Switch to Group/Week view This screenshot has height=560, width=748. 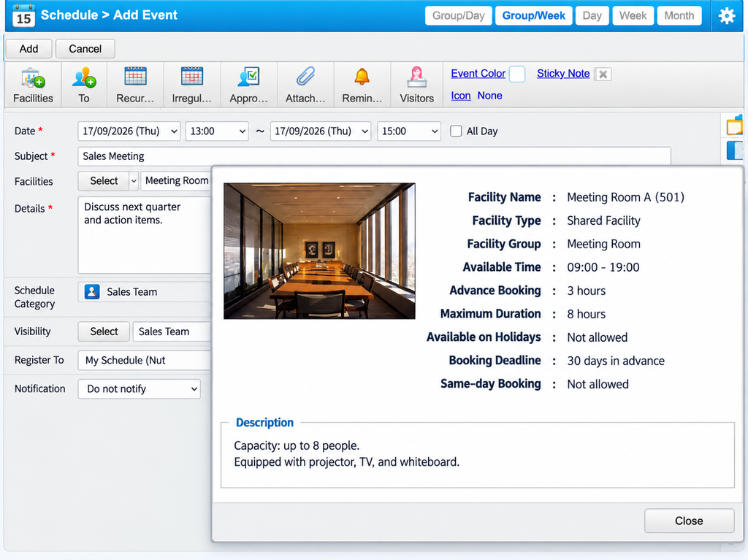pyautogui.click(x=534, y=16)
